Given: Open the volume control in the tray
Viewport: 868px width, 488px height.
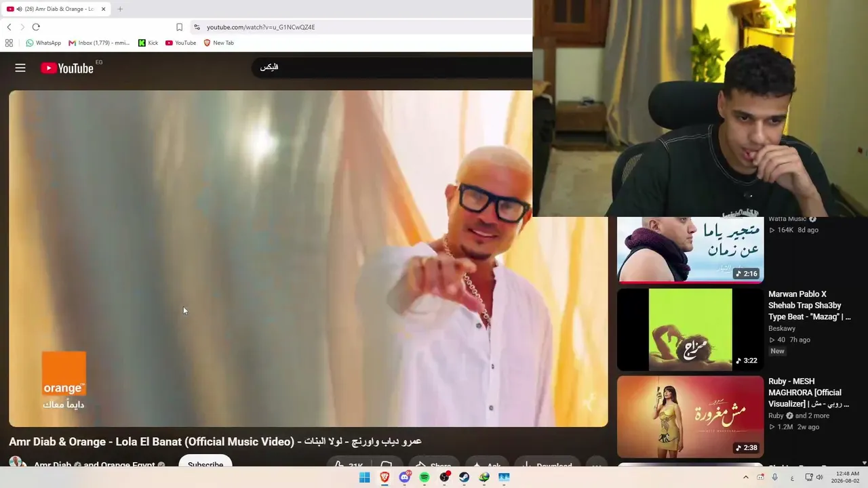Looking at the screenshot, I should pos(819,477).
